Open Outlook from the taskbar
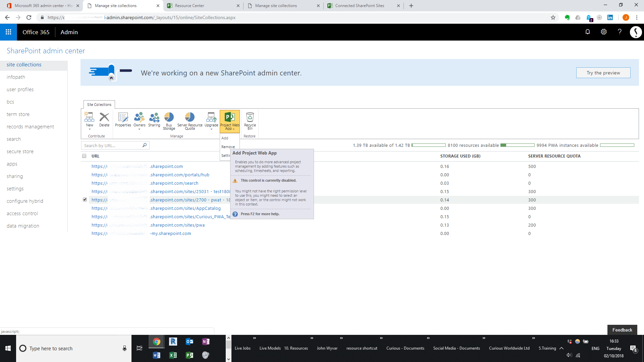Image resolution: width=644 pixels, height=362 pixels. [x=190, y=342]
